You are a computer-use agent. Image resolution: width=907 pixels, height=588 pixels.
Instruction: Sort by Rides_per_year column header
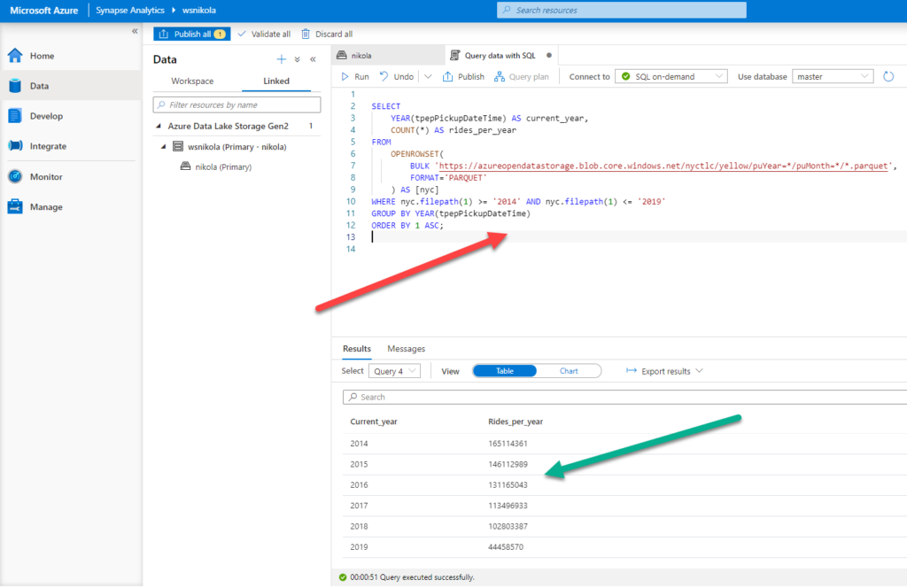tap(516, 422)
